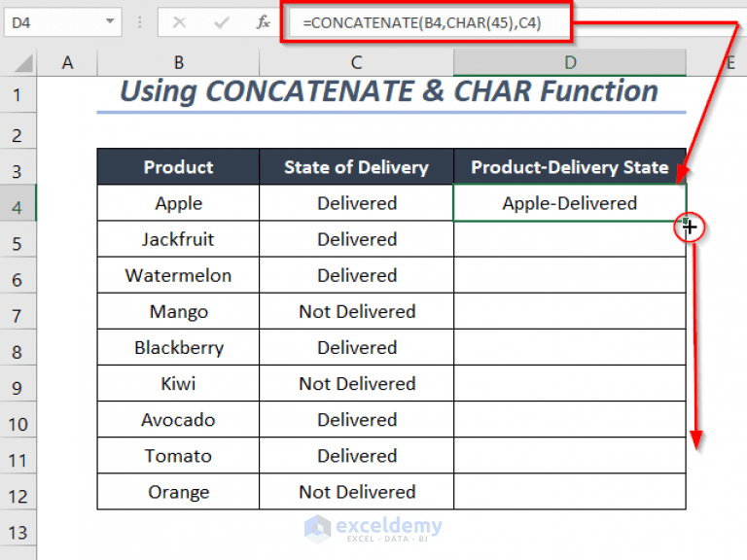Click Not Delivered status in Mango row
The width and height of the screenshot is (747, 560).
[356, 311]
